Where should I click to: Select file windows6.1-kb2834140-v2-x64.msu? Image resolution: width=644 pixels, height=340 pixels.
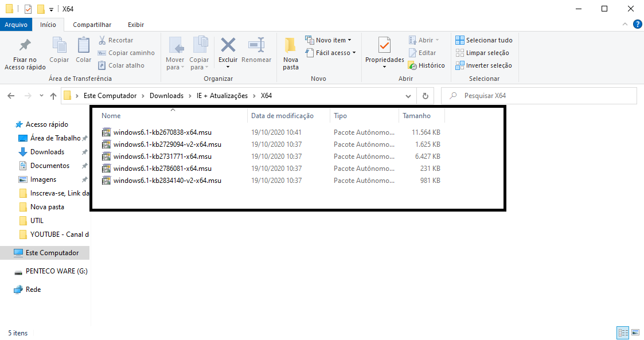167,180
